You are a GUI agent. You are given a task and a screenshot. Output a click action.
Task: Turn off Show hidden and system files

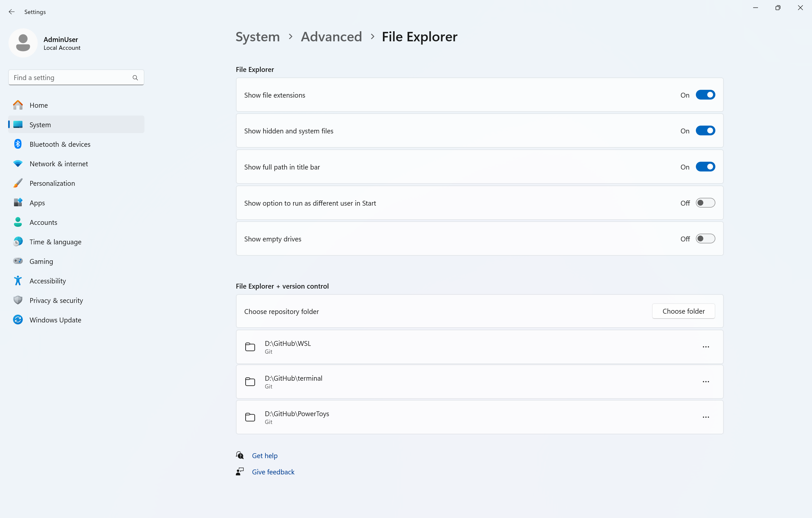[706, 130]
